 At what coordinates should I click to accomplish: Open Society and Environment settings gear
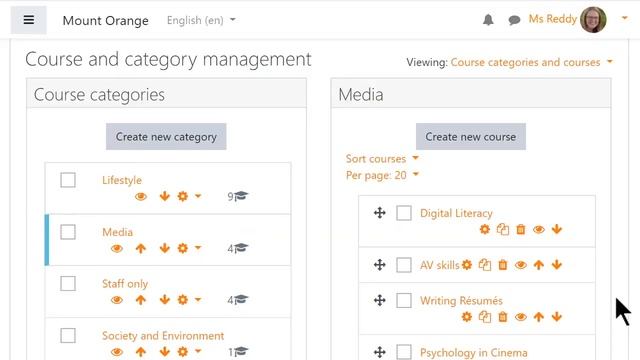pyautogui.click(x=183, y=352)
